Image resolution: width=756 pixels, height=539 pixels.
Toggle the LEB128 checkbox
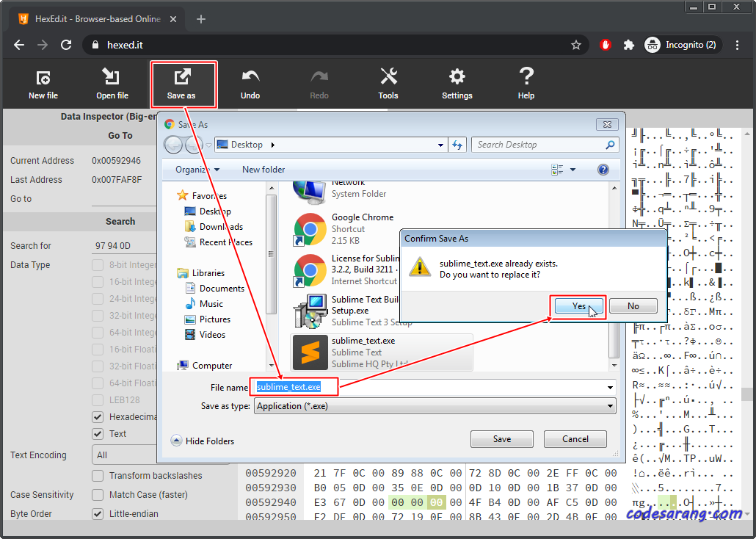point(98,400)
